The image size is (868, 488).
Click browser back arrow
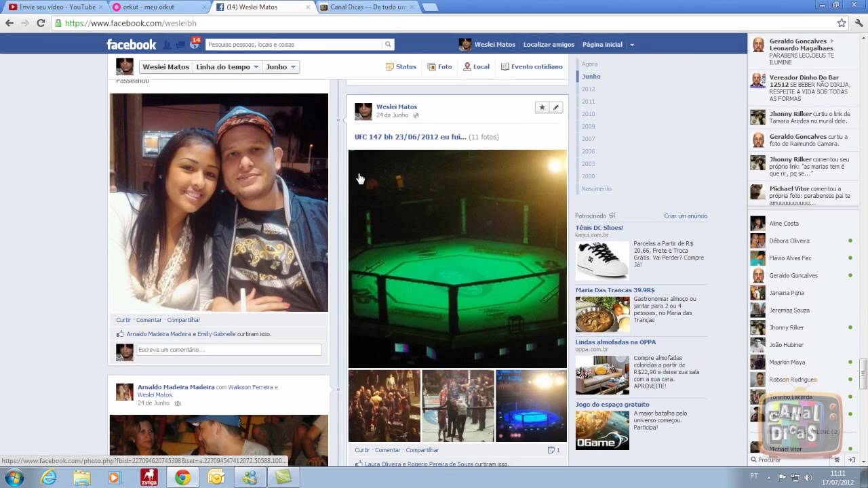pyautogui.click(x=9, y=23)
